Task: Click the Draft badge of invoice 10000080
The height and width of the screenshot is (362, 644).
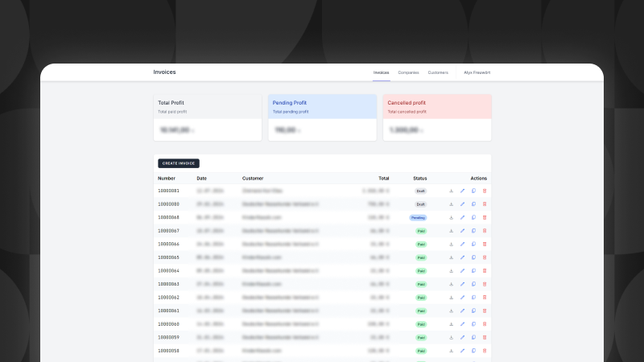Action: 420,204
